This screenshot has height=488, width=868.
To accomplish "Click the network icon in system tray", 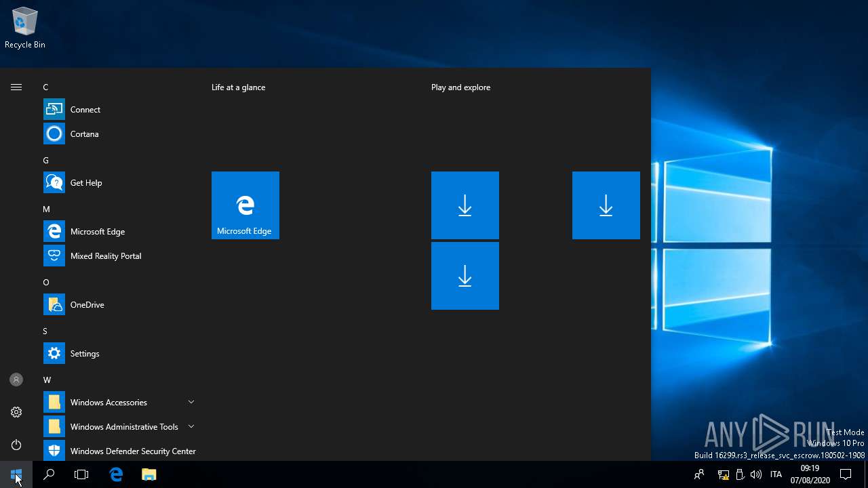I will coord(724,474).
